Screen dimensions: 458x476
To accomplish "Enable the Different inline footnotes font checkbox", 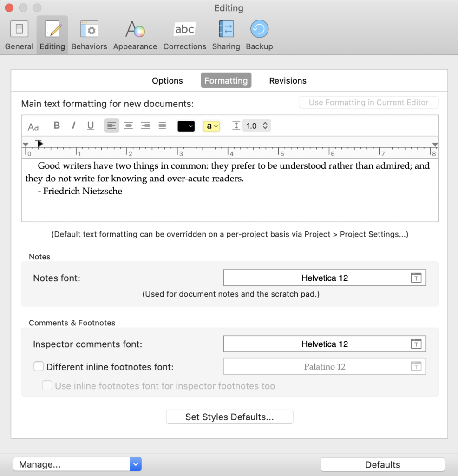I will [39, 366].
